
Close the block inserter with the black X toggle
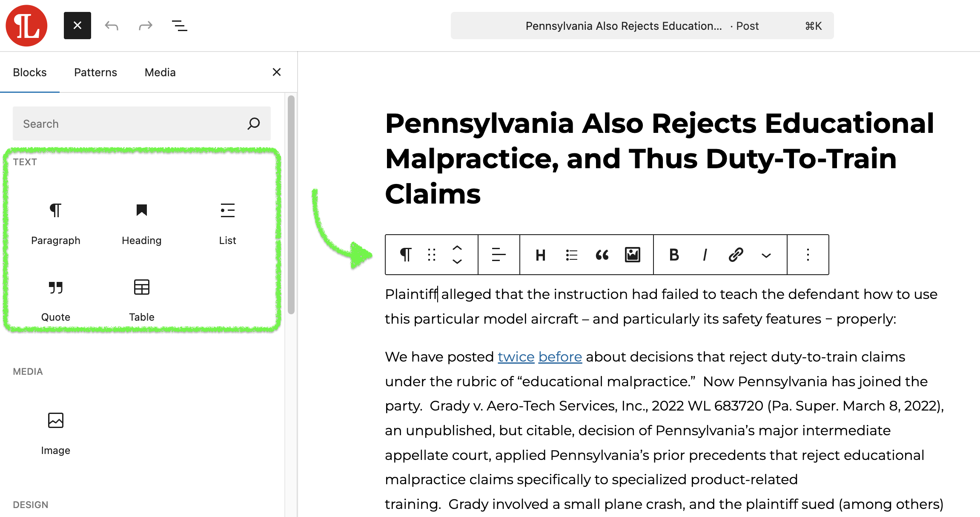coord(77,26)
